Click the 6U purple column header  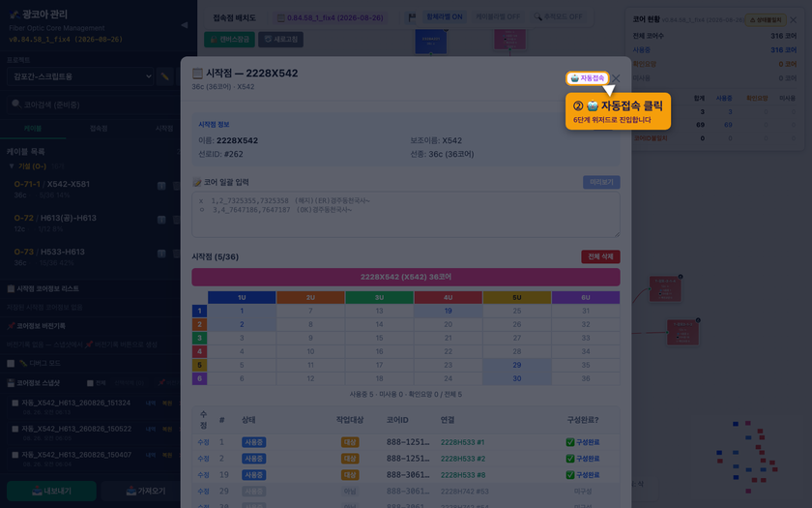click(x=585, y=298)
